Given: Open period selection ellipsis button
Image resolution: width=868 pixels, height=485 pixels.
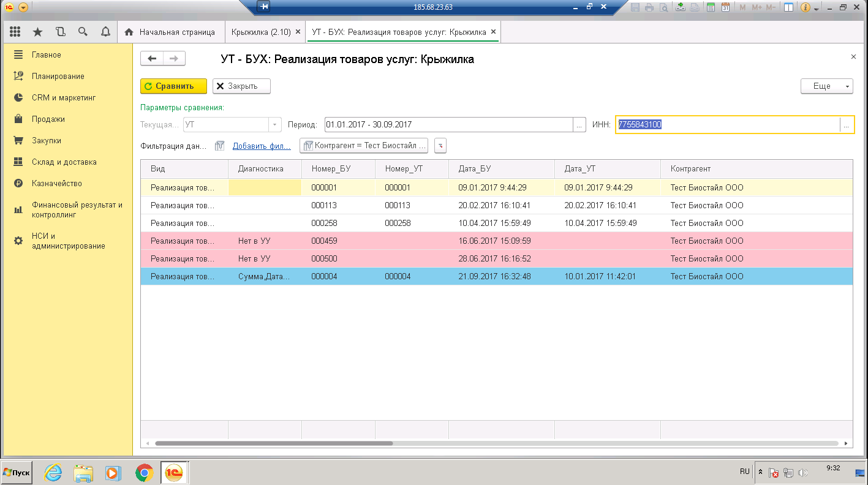Looking at the screenshot, I should [579, 125].
